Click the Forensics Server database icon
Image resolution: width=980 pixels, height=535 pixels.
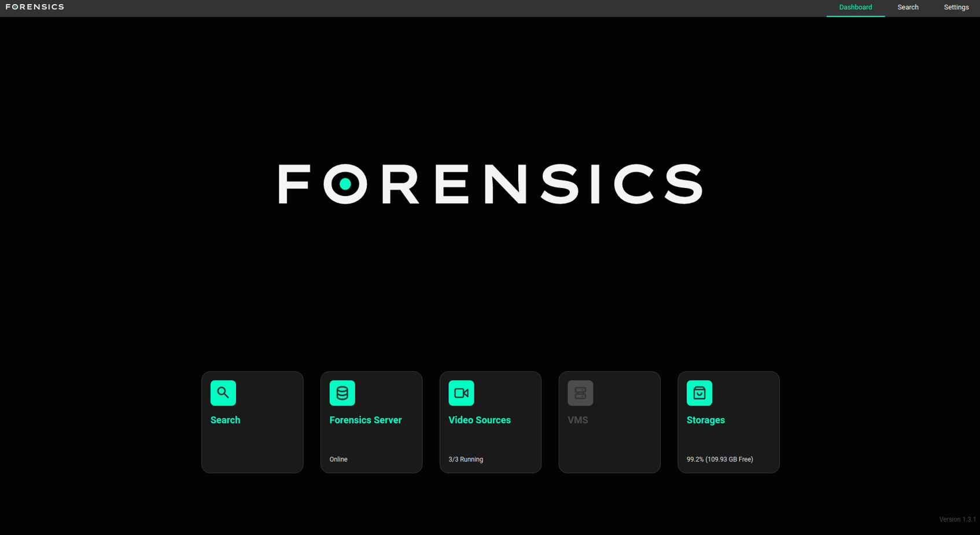point(342,393)
